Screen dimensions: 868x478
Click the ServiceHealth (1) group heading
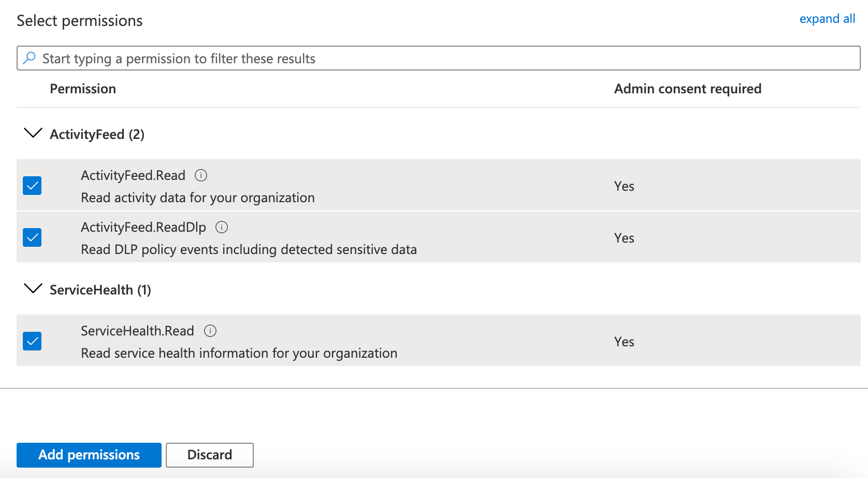[100, 290]
